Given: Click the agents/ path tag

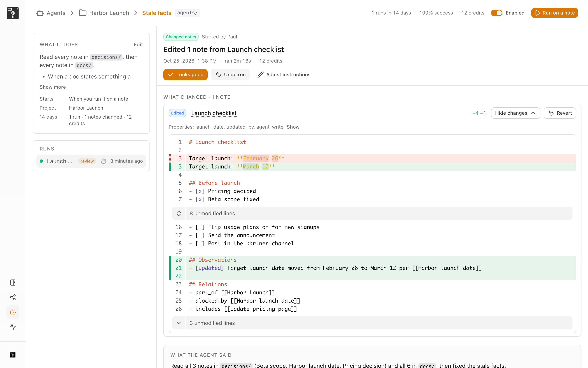Looking at the screenshot, I should pyautogui.click(x=187, y=13).
